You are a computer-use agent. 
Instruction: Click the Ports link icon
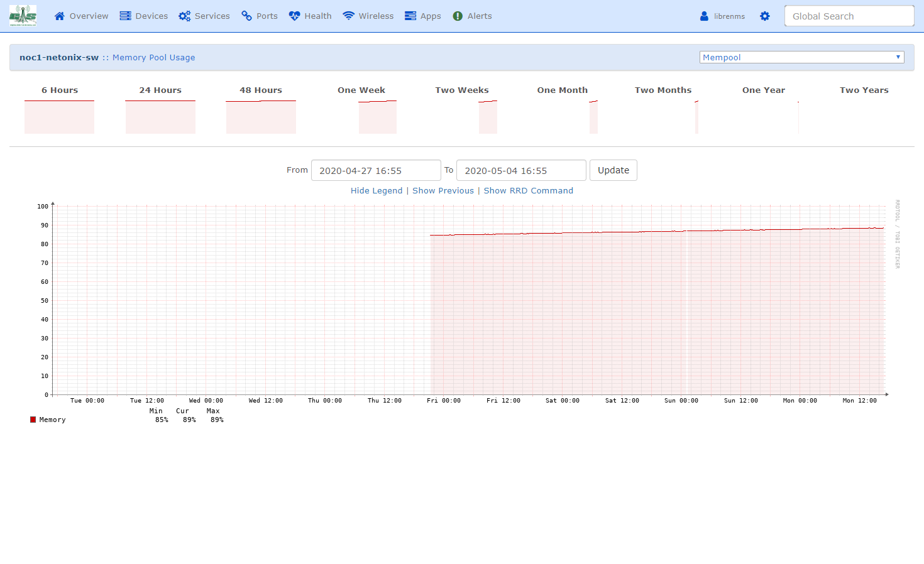pyautogui.click(x=247, y=16)
